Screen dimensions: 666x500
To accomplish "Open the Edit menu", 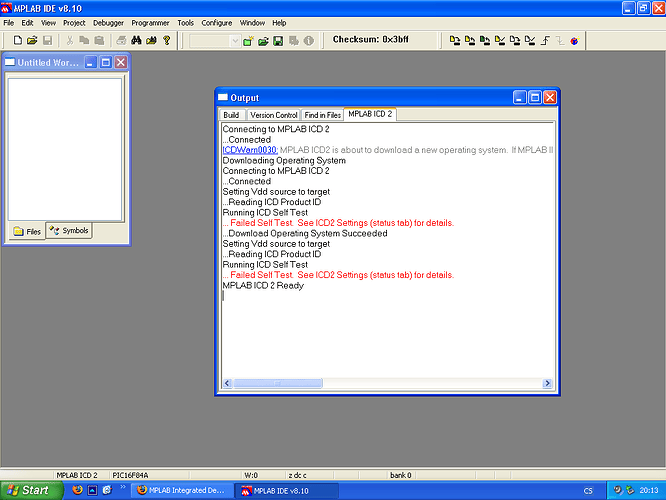I will point(27,23).
